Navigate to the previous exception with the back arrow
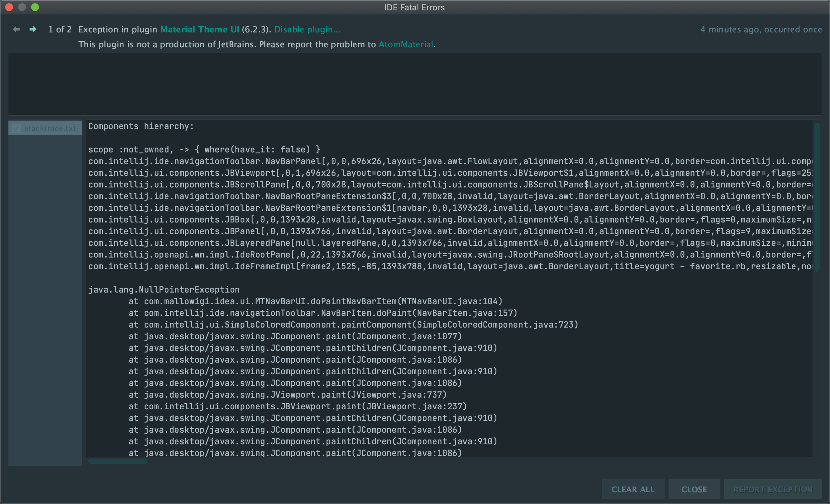Image resolution: width=830 pixels, height=504 pixels. point(16,29)
